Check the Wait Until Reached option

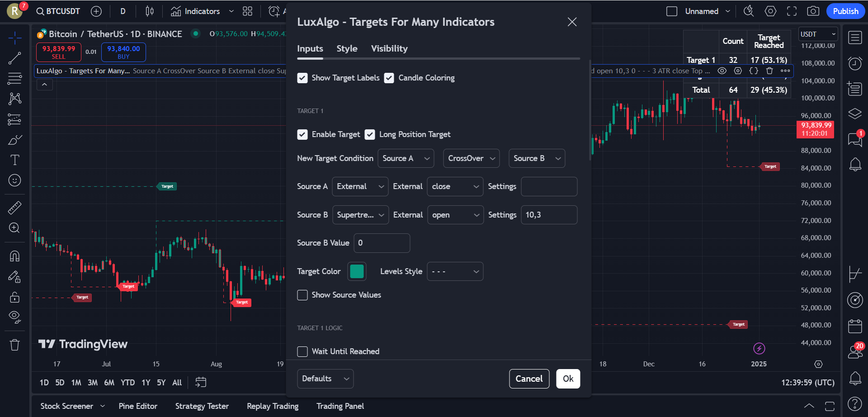coord(302,351)
